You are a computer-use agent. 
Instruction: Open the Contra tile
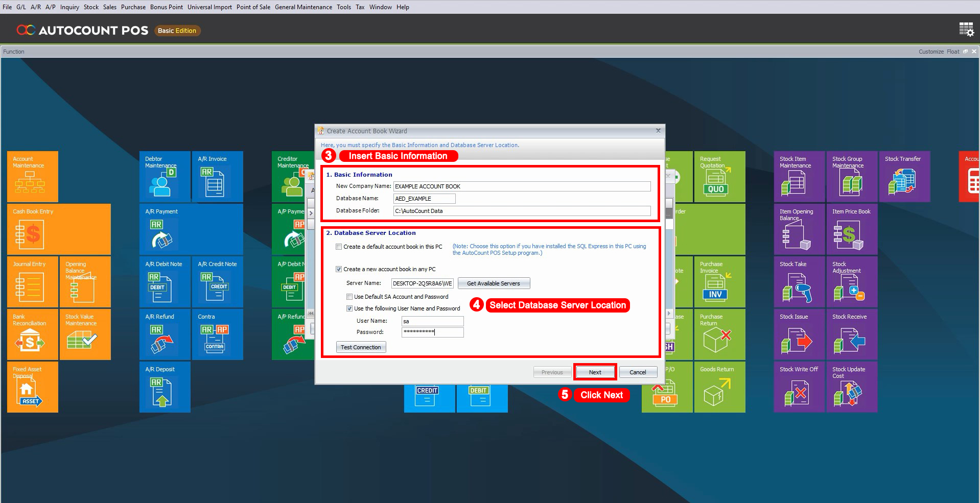pos(218,334)
